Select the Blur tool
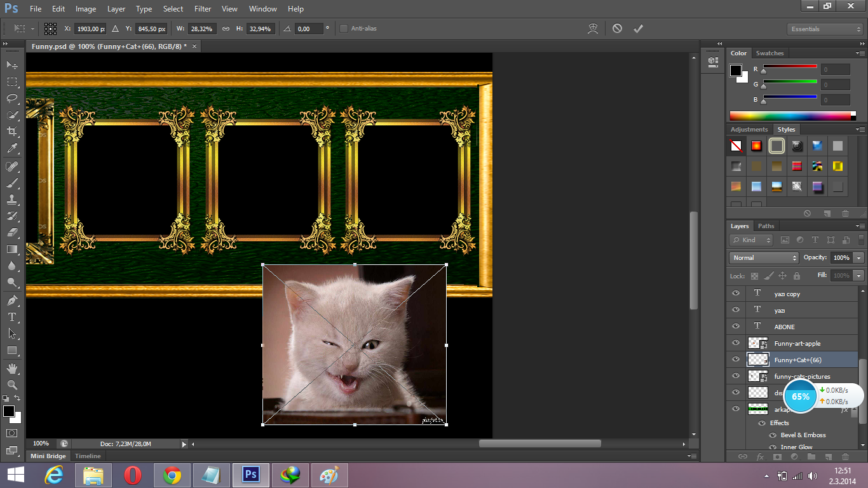This screenshot has width=868, height=488. tap(12, 266)
